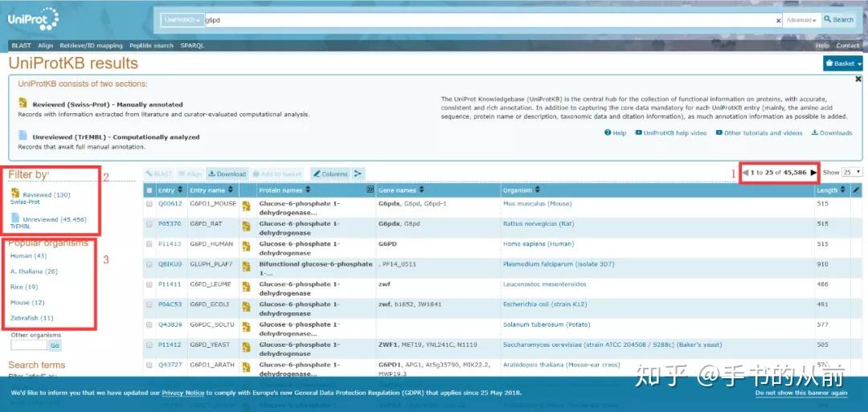Open the Align menu item
Viewport: 868px width, 412px height.
(x=45, y=46)
